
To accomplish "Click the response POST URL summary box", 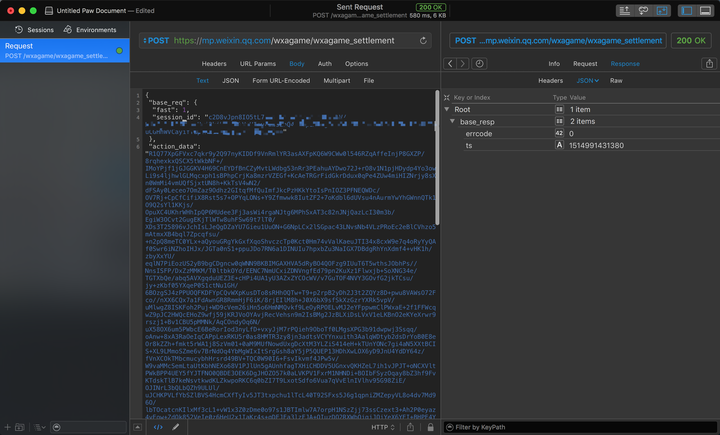I will [558, 40].
